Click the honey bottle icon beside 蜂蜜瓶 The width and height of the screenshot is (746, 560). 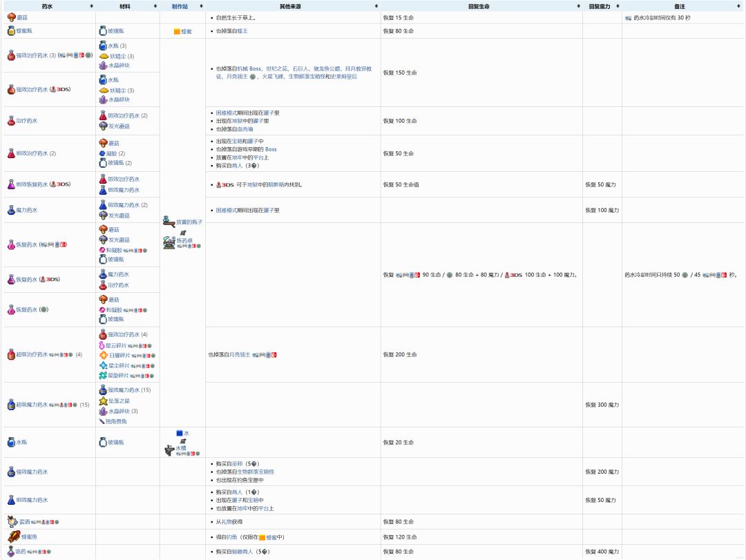pos(12,30)
